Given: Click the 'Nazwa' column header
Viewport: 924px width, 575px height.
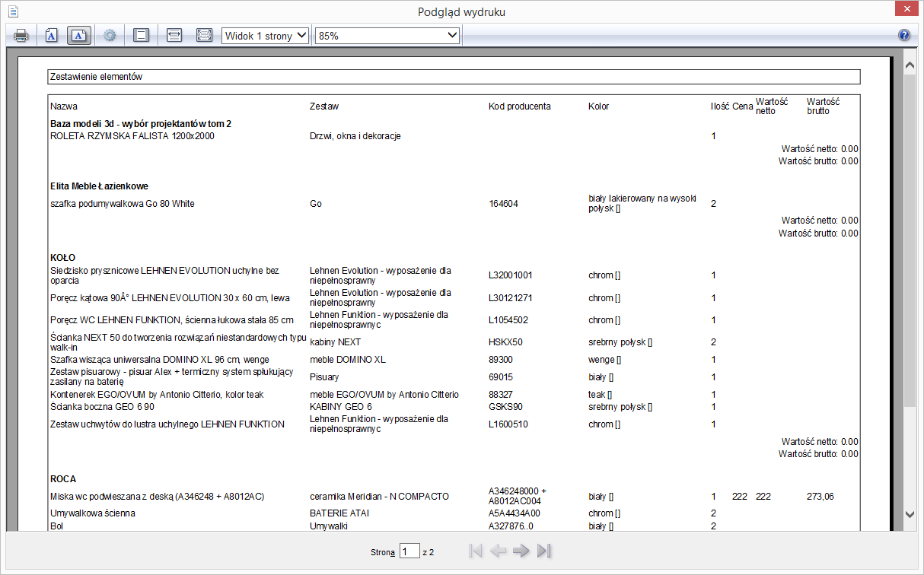Looking at the screenshot, I should pos(64,106).
